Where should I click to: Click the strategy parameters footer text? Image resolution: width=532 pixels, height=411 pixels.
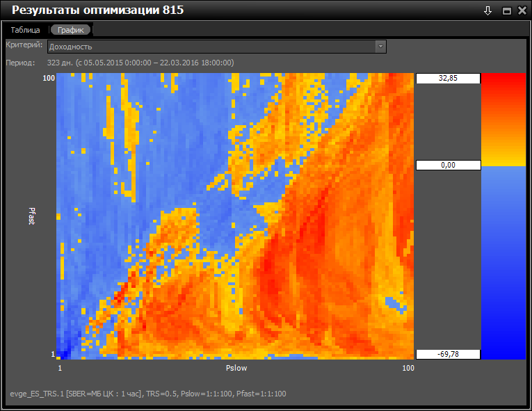click(x=147, y=394)
